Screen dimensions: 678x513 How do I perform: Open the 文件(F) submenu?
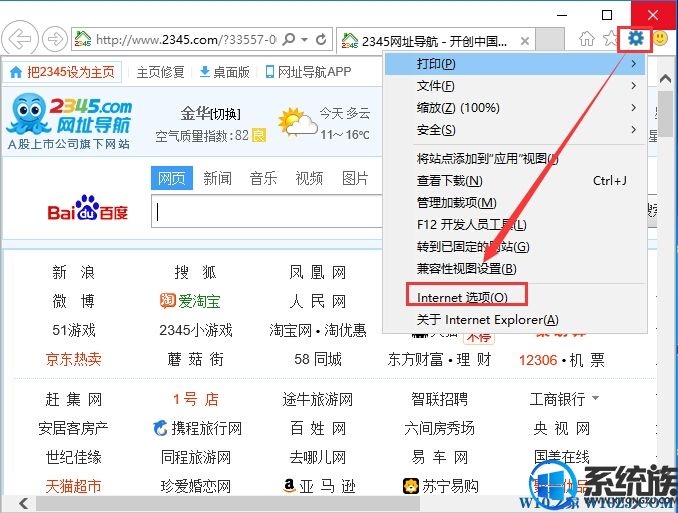click(515, 86)
